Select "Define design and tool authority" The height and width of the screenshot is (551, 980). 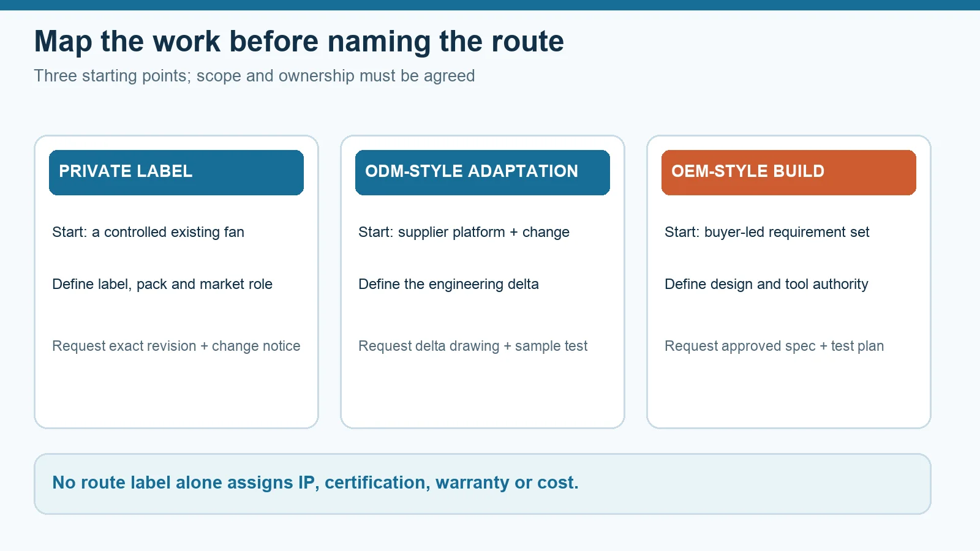[766, 284]
